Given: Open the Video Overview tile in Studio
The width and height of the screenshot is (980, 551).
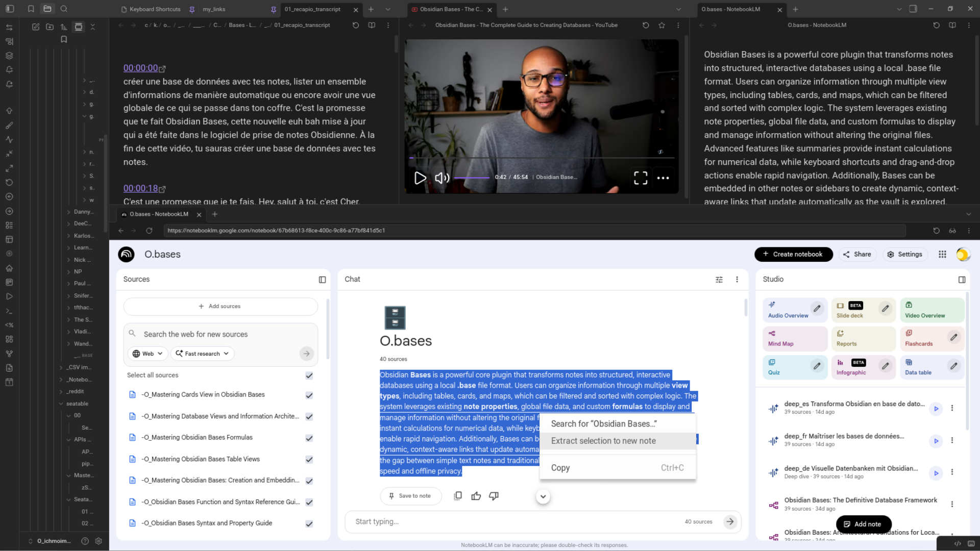Looking at the screenshot, I should pyautogui.click(x=932, y=310).
